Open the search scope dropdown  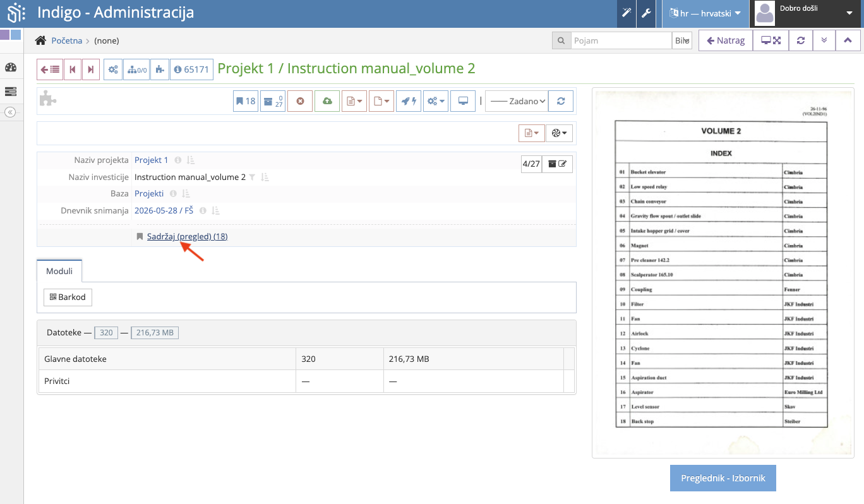click(x=682, y=40)
